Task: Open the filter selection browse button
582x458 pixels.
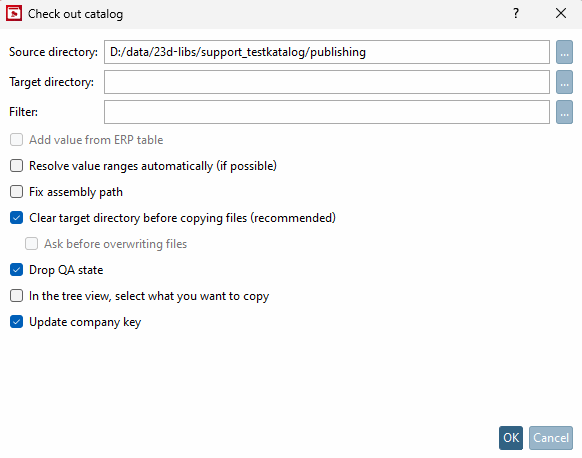Action: tap(564, 112)
